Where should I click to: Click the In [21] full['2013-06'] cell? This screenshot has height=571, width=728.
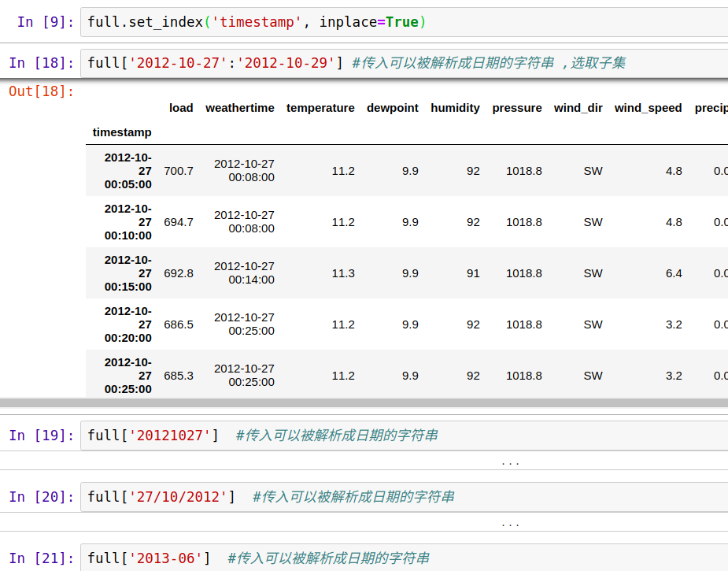404,558
